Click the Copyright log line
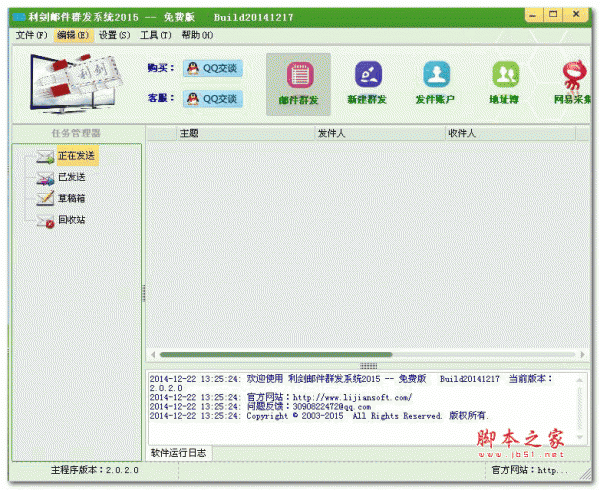Screen dimensions: 600x490 pyautogui.click(x=319, y=416)
